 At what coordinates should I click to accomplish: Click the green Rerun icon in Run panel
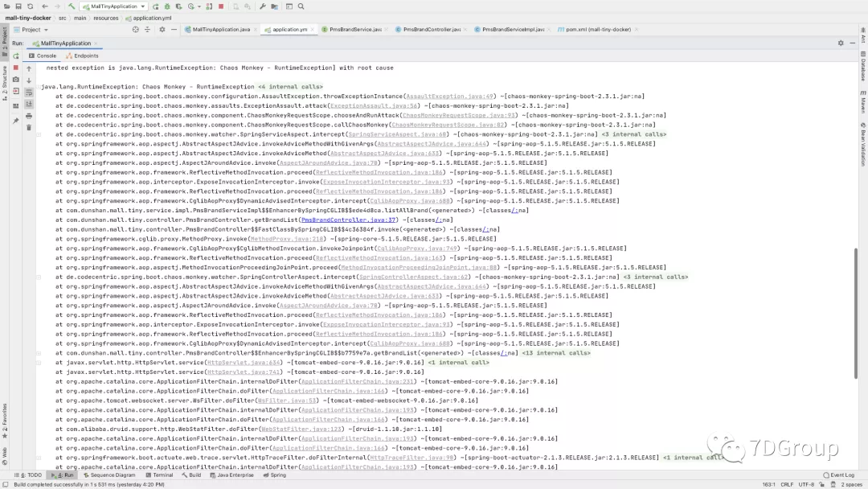(x=16, y=56)
